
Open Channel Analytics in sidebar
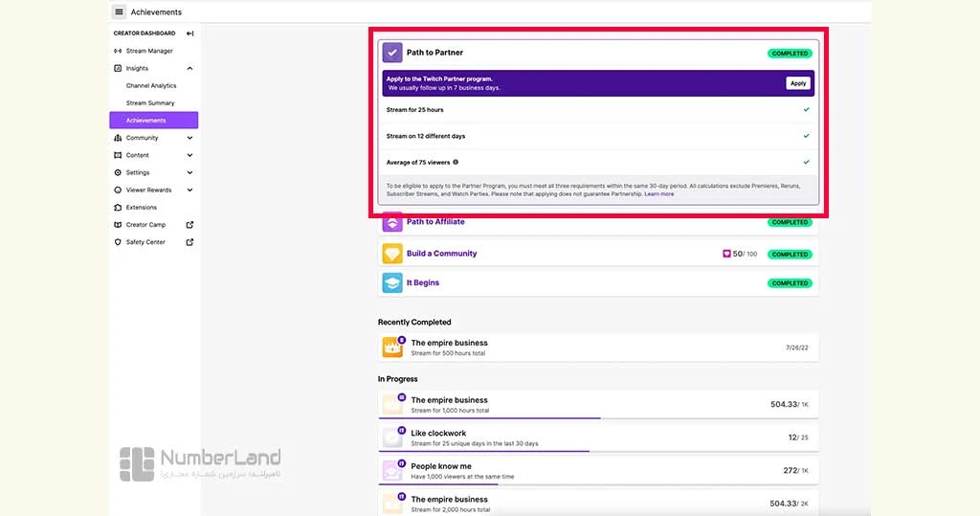[x=151, y=86]
